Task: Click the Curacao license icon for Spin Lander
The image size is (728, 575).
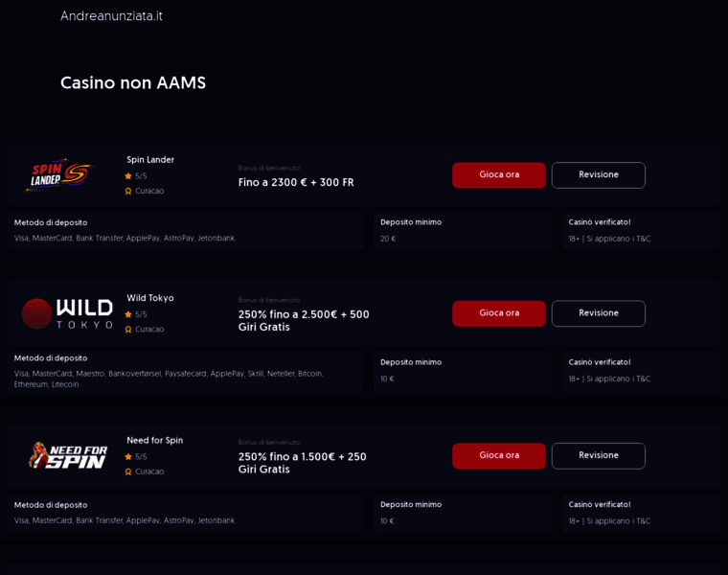Action: [128, 191]
